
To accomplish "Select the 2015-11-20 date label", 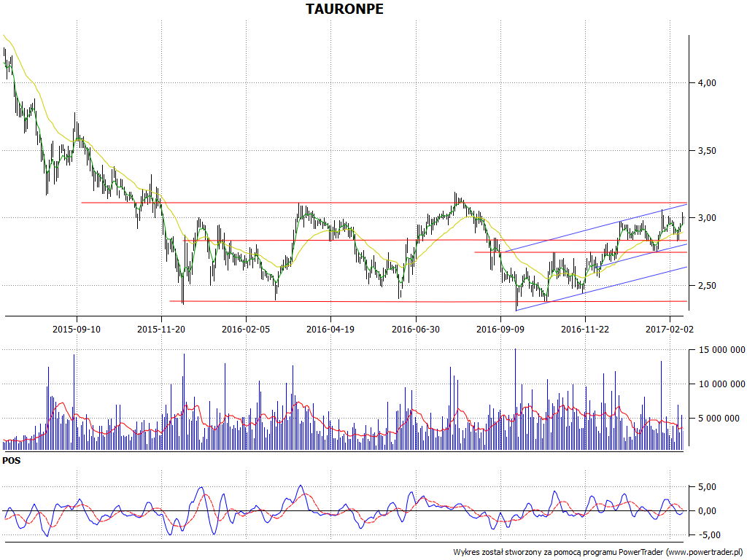I will point(161,329).
